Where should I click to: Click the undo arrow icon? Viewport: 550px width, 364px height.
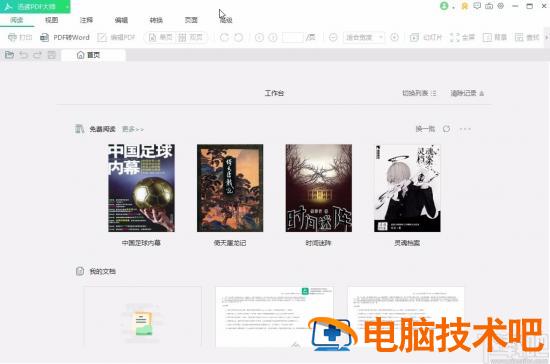24,55
